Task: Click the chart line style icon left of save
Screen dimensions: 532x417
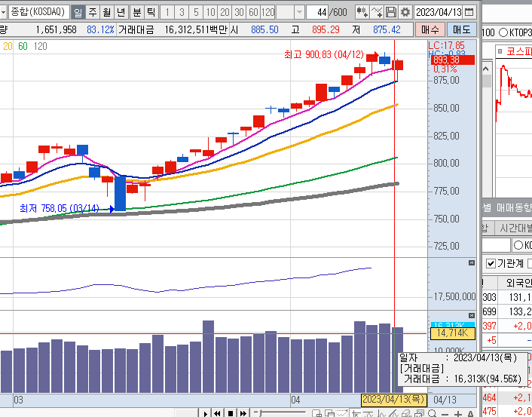Action: (x=376, y=12)
